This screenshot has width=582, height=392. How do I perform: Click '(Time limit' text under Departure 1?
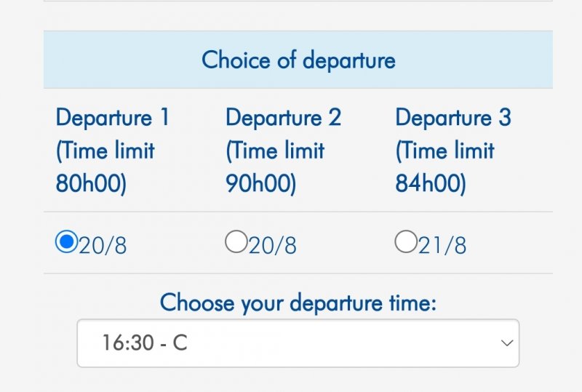105,151
